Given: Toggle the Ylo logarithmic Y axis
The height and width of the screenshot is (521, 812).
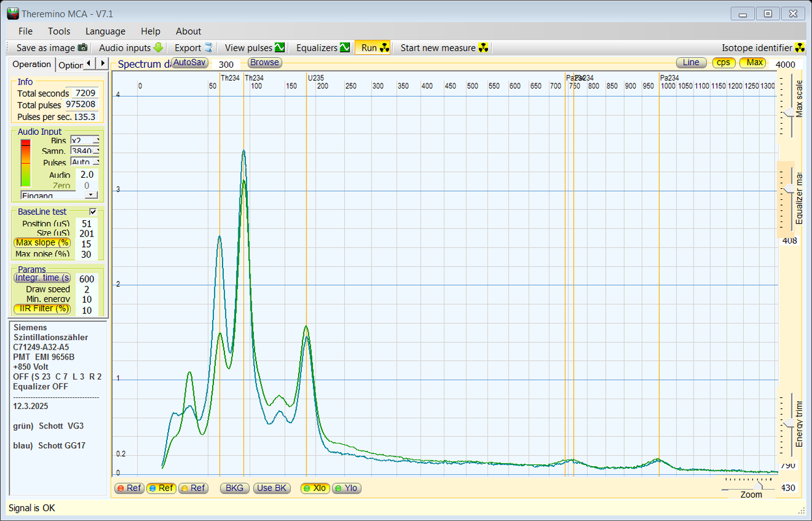Looking at the screenshot, I should (346, 488).
